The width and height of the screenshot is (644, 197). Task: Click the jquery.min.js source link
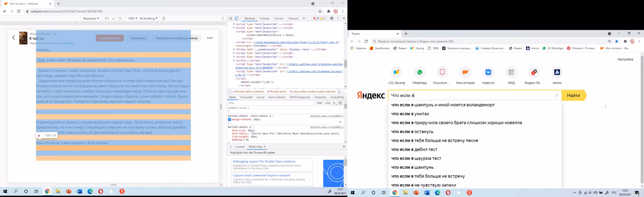click(x=297, y=42)
